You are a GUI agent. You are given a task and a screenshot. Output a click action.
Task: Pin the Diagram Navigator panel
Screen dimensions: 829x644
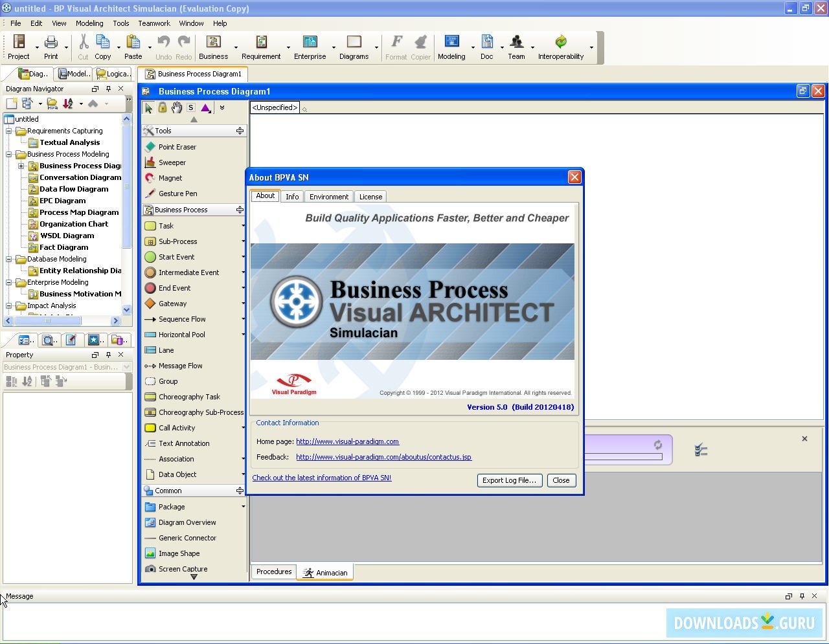click(109, 89)
